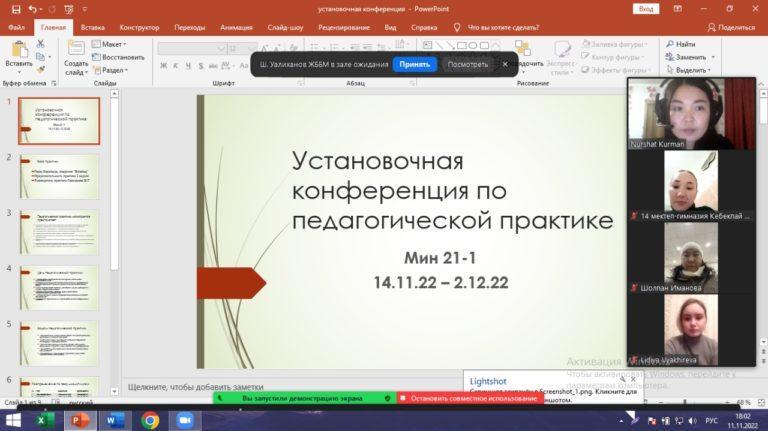Click Восстановить to reset the slide
This screenshot has height=431, width=768.
tap(119, 57)
